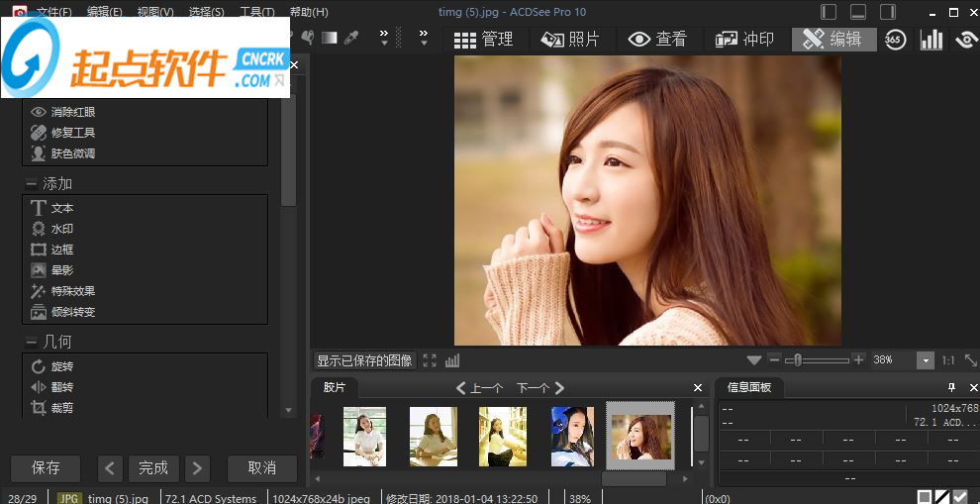This screenshot has height=504, width=980.
Task: Collapse the 几何 tool group
Action: tap(32, 342)
